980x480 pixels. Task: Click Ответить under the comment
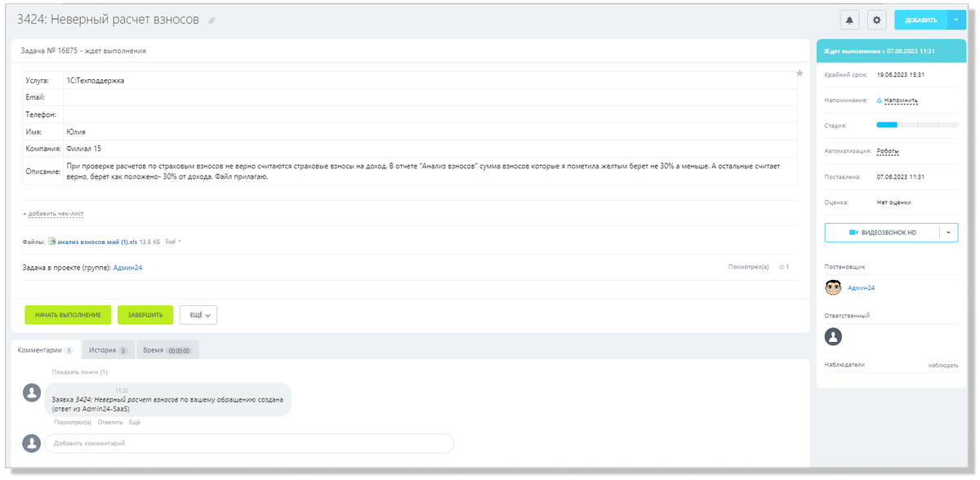[x=110, y=422]
